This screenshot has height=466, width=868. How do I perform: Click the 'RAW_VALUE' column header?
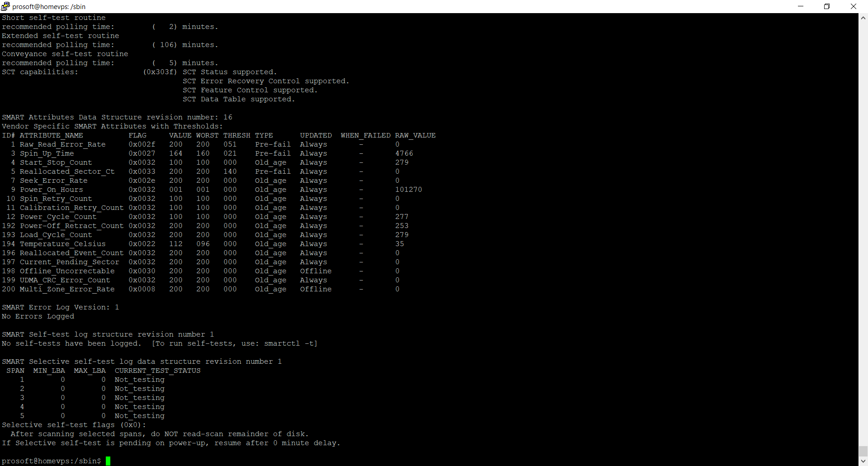(415, 135)
